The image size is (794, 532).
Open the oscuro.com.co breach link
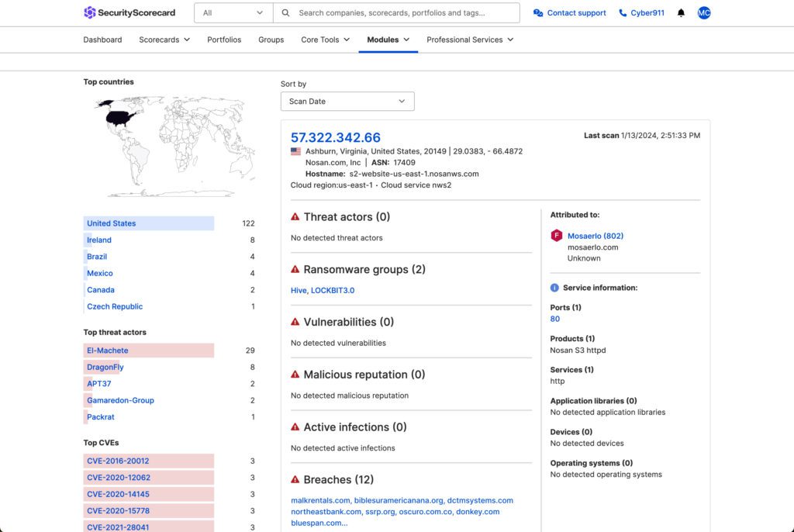tap(426, 512)
